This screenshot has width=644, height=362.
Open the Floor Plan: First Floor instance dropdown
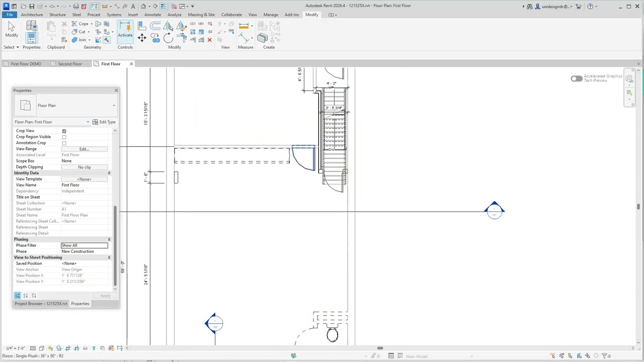point(88,122)
